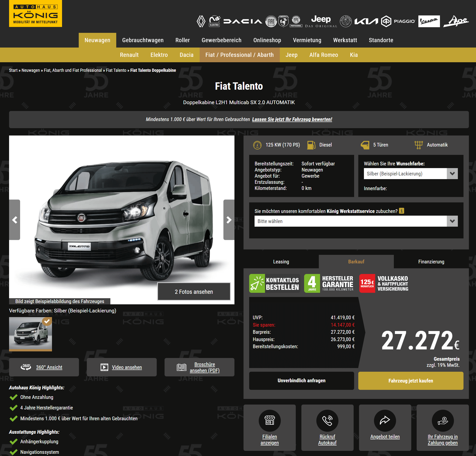Click the 360° rotation icon
The height and width of the screenshot is (456, 476).
26,367
